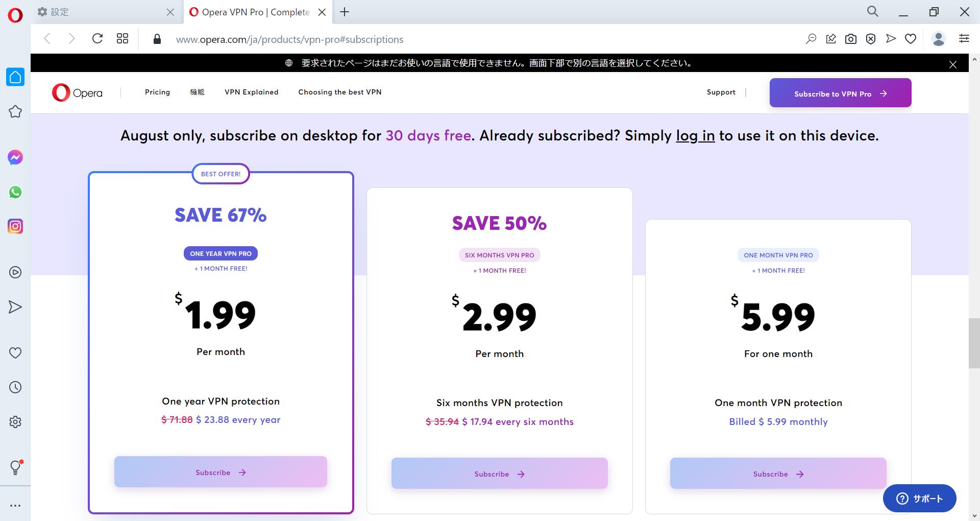Image resolution: width=980 pixels, height=521 pixels.
Task: Click Subscribe to VPN Pro button
Action: 840,93
